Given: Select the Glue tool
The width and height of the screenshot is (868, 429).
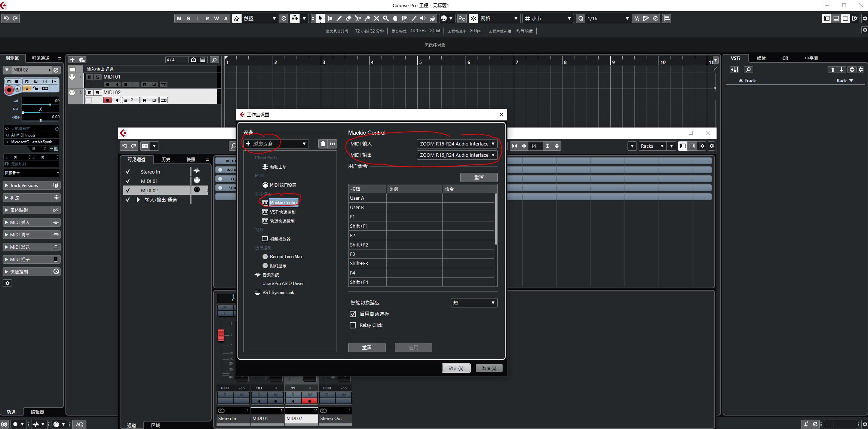Looking at the screenshot, I should tap(367, 18).
